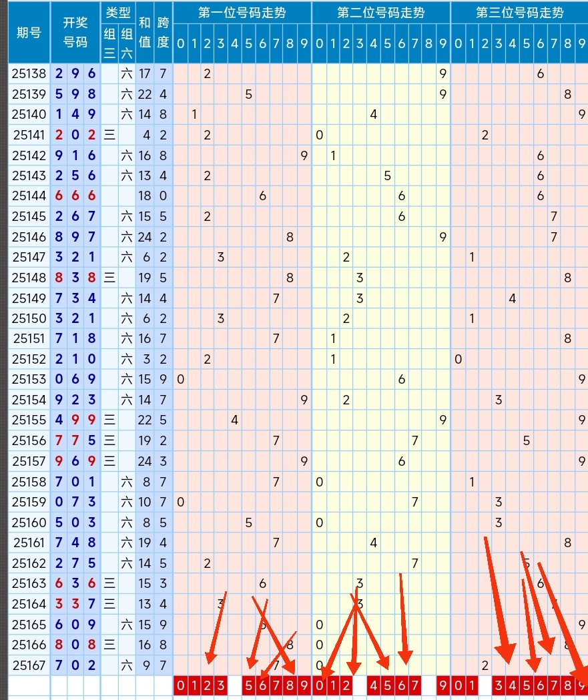The width and height of the screenshot is (588, 700).
Task: Select period number 25150
Action: click(29, 318)
